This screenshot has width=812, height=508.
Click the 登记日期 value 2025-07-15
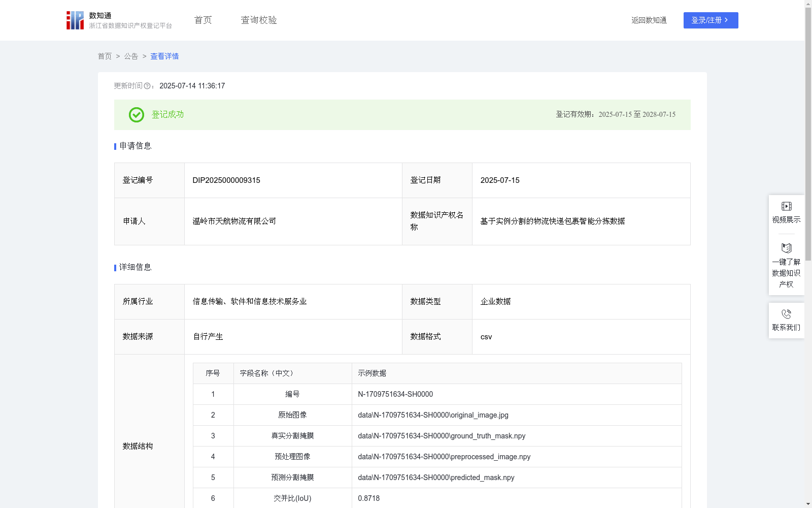tap(500, 180)
